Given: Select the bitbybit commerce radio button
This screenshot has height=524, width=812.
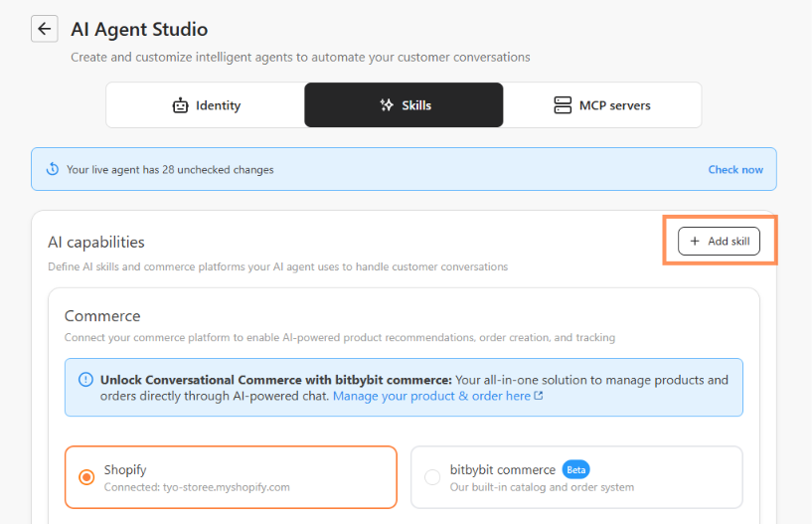Looking at the screenshot, I should (432, 477).
